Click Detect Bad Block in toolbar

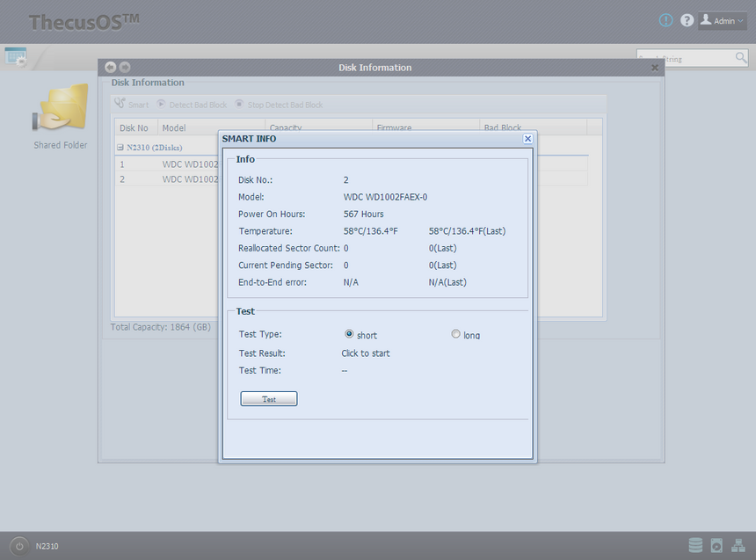[x=192, y=105]
